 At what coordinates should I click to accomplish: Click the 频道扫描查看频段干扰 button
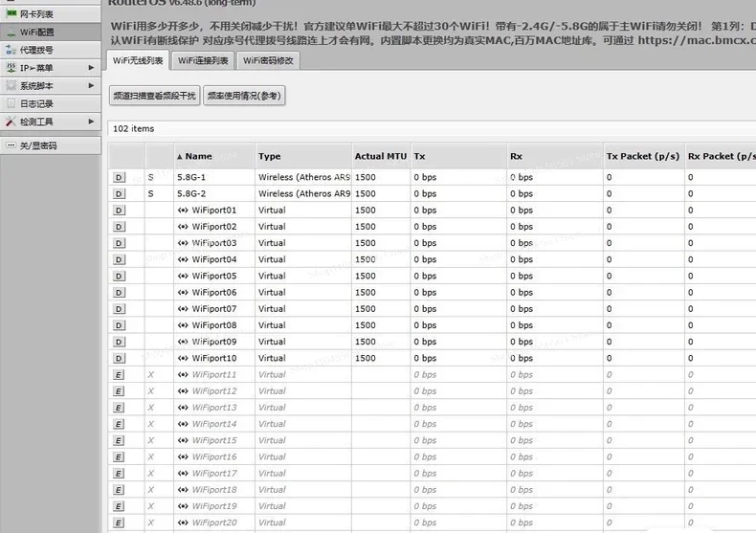[155, 96]
